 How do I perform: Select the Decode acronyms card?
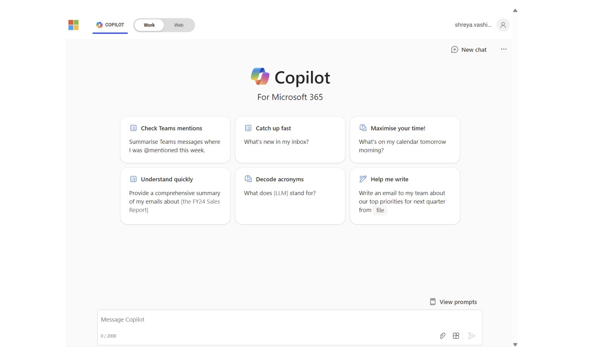click(290, 196)
